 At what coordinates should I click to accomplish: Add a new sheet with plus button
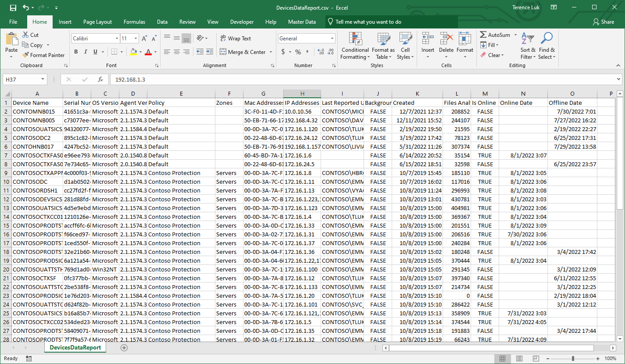[124, 348]
